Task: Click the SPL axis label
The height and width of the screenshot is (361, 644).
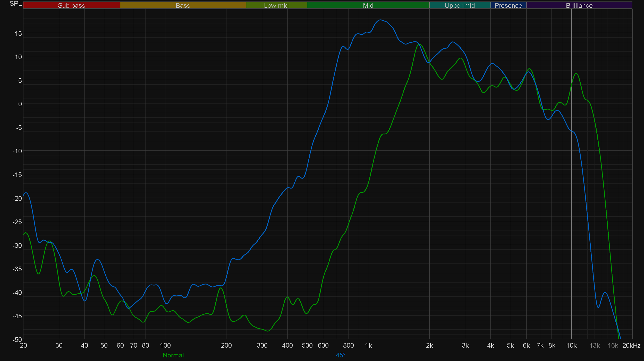Action: click(x=15, y=4)
